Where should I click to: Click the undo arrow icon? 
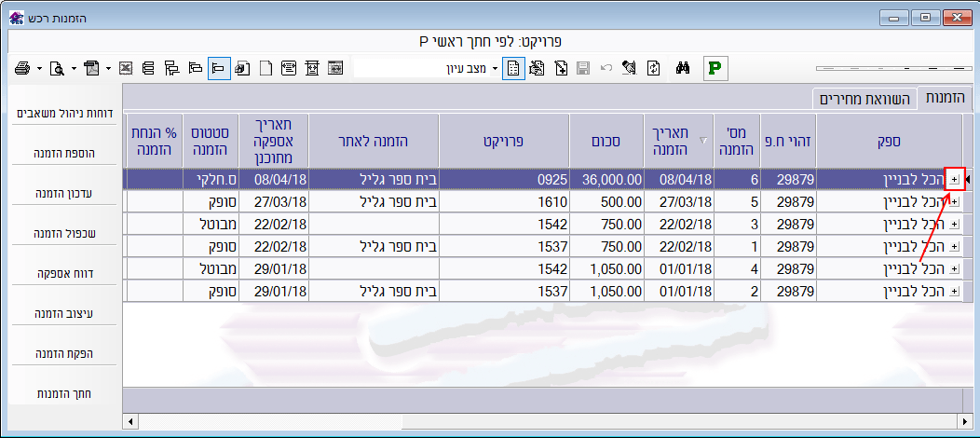(x=606, y=68)
